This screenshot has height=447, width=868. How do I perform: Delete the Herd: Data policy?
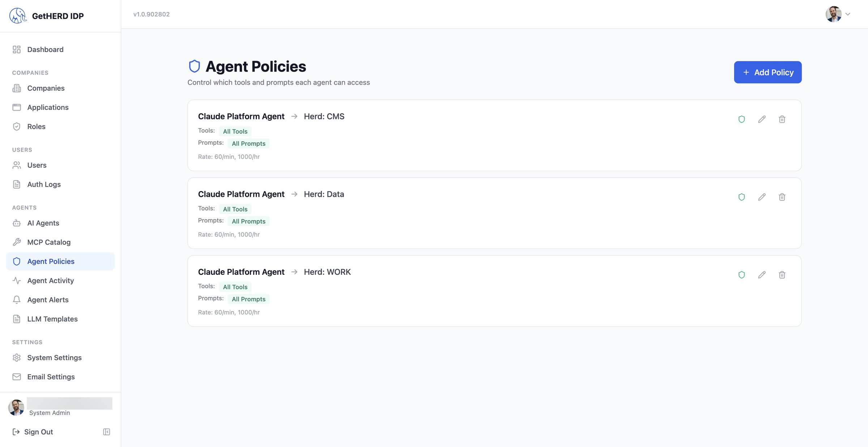pos(782,197)
